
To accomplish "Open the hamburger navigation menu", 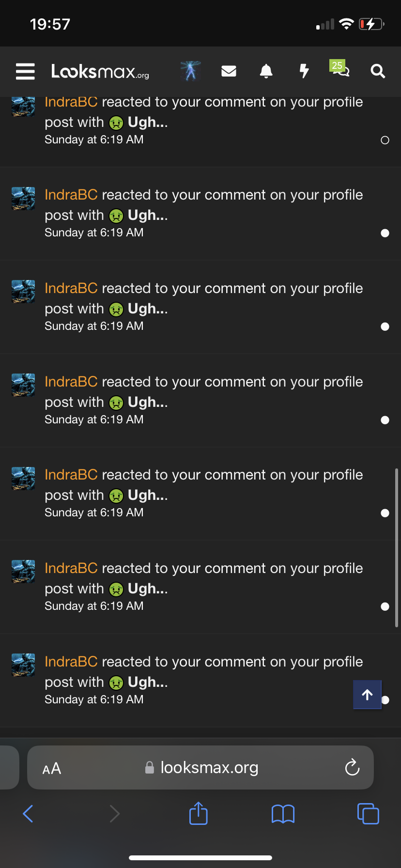I will tap(25, 71).
